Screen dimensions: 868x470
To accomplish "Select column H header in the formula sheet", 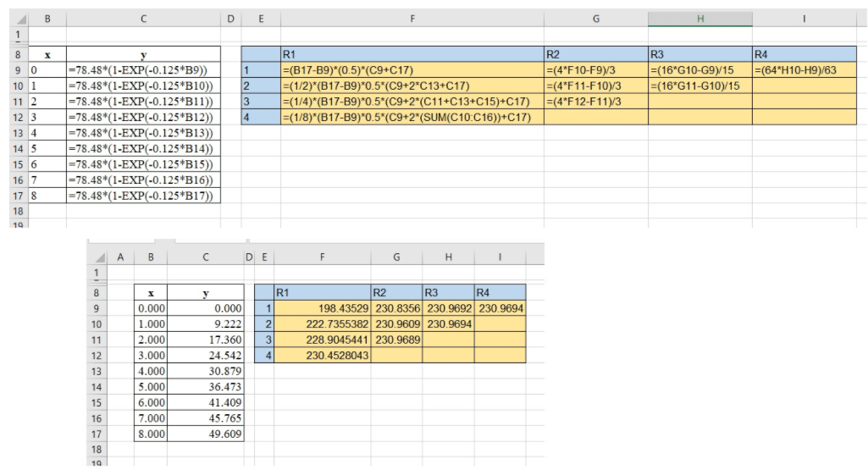I will 699,16.
